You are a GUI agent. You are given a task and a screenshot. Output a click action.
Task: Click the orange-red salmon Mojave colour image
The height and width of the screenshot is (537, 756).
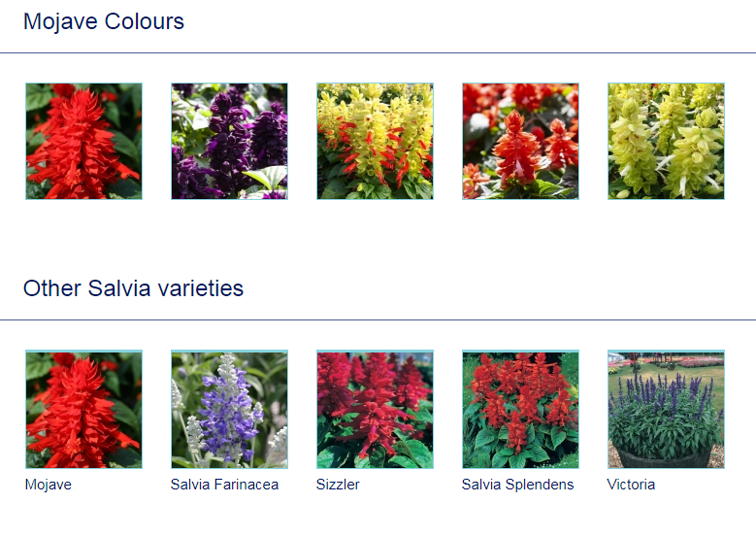pyautogui.click(x=521, y=141)
